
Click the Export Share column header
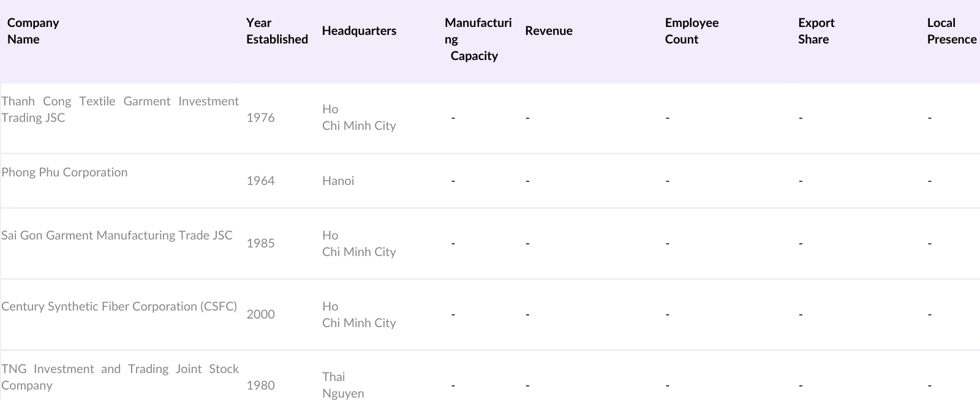[x=816, y=31]
